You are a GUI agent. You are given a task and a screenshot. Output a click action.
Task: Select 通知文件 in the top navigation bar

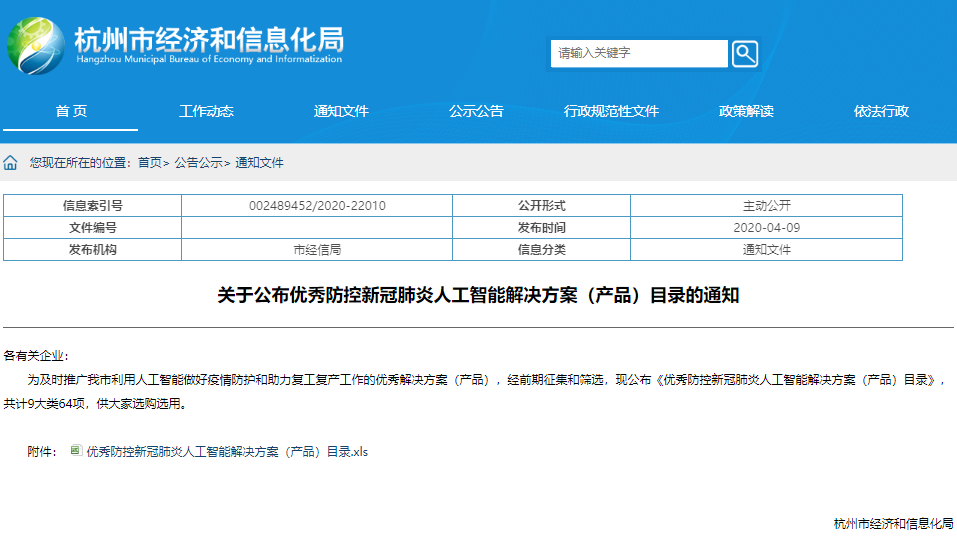(341, 111)
